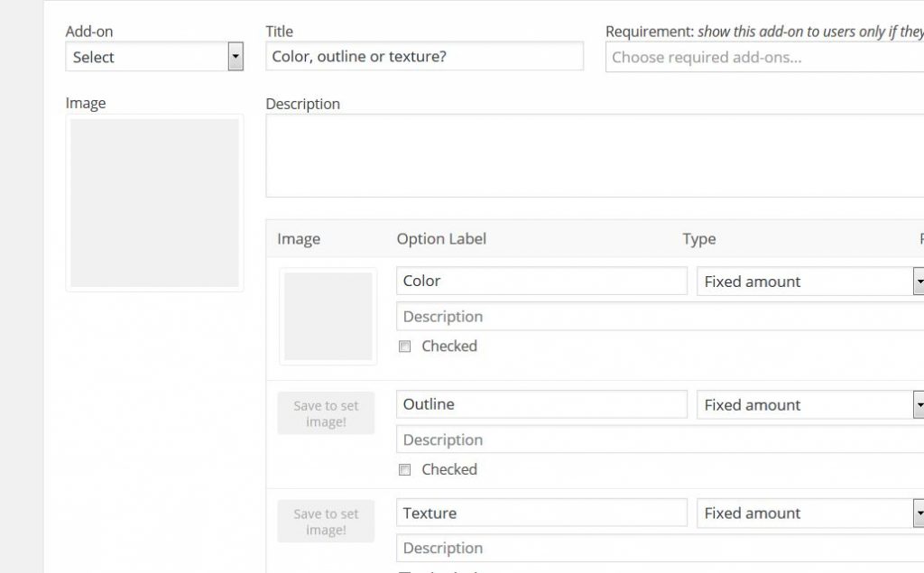The image size is (924, 573).
Task: Click the Outline option Description field
Action: click(x=659, y=439)
